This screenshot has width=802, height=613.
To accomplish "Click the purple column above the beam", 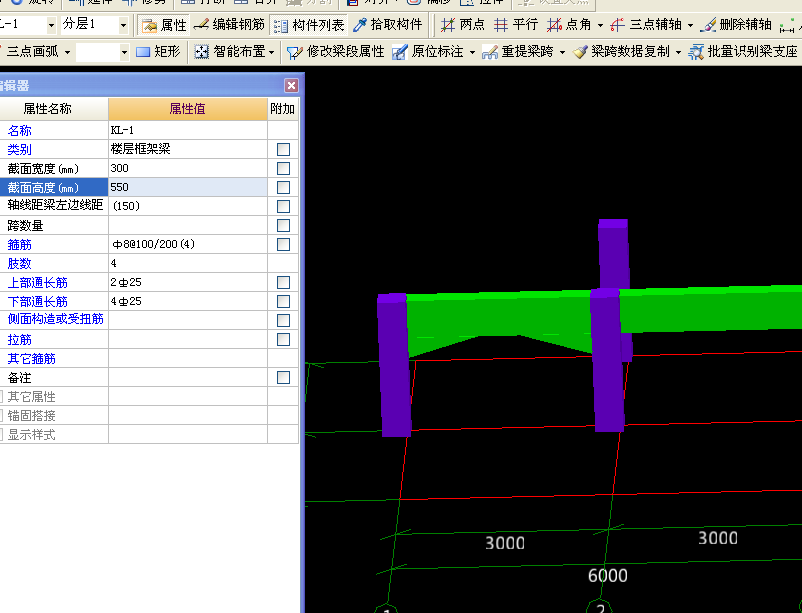I will pos(613,253).
